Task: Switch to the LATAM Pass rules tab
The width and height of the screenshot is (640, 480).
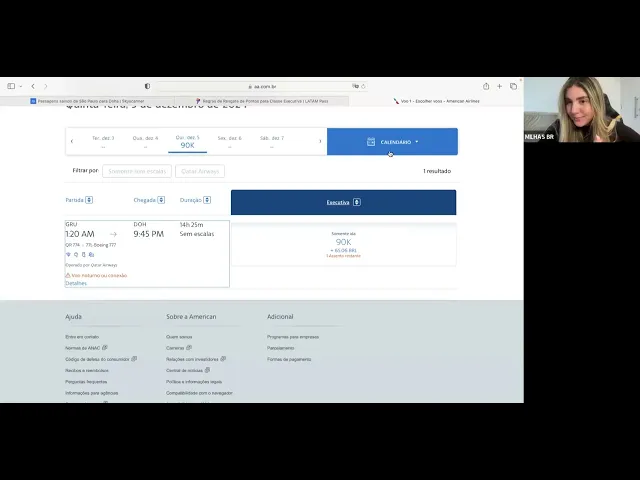Action: (262, 101)
